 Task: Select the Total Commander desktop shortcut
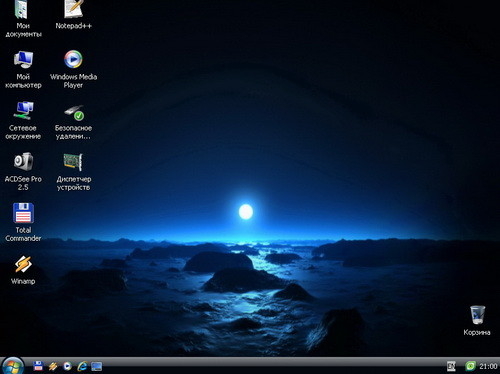23,222
